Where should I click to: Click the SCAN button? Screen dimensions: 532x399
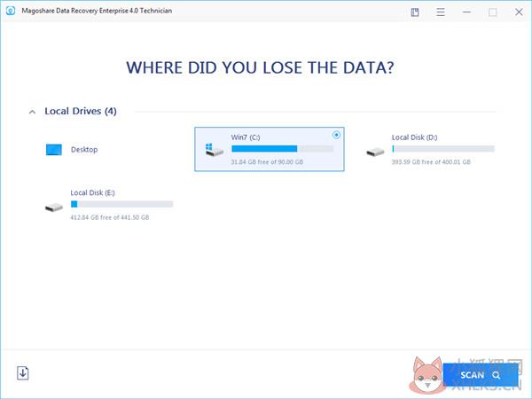click(481, 375)
